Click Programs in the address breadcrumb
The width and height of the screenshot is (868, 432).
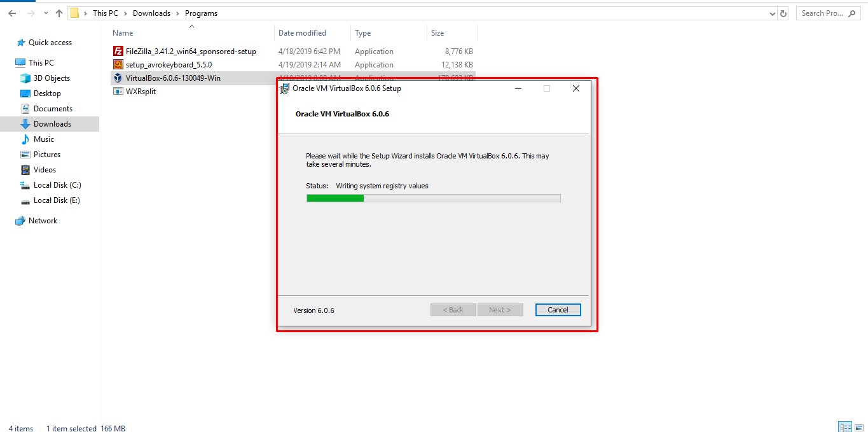pyautogui.click(x=201, y=13)
